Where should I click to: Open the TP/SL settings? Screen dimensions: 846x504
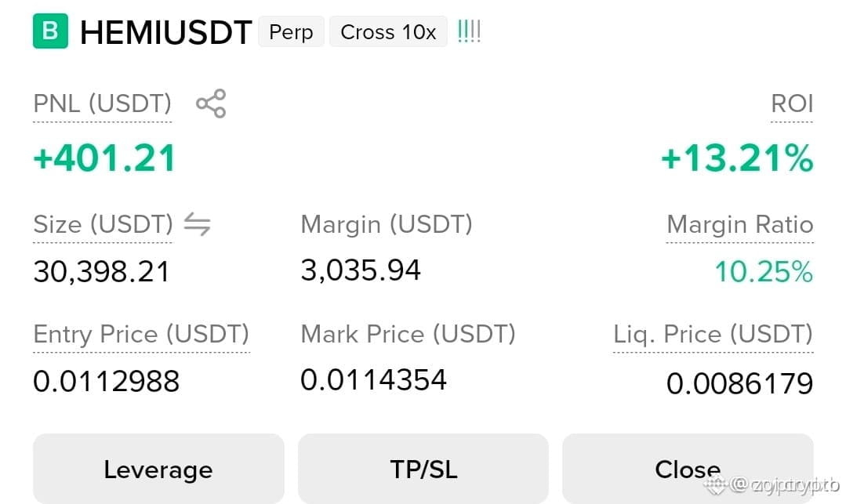tap(423, 469)
